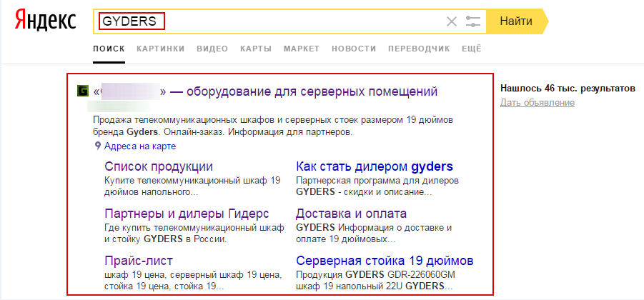The image size is (644, 300).
Task: Open the Прайс-лист sitelink
Action: [x=139, y=261]
